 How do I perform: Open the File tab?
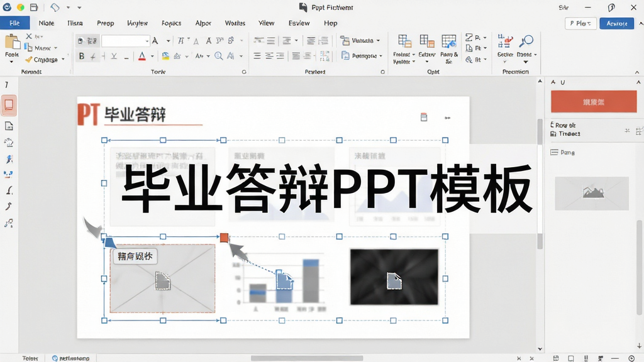point(15,23)
